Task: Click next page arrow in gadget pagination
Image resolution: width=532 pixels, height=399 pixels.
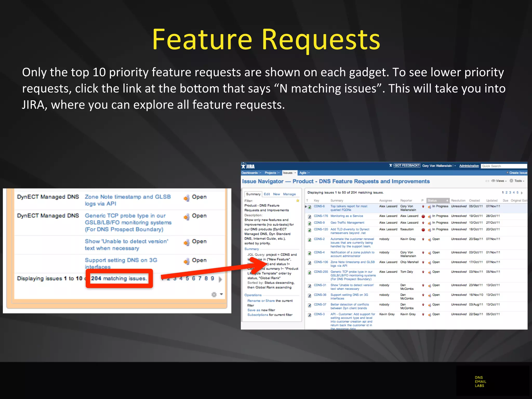Action: pyautogui.click(x=220, y=280)
